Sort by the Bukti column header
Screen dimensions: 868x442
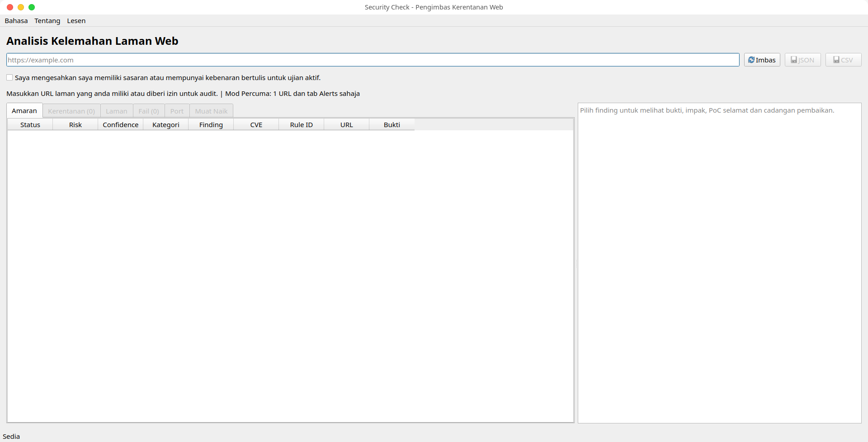coord(392,125)
